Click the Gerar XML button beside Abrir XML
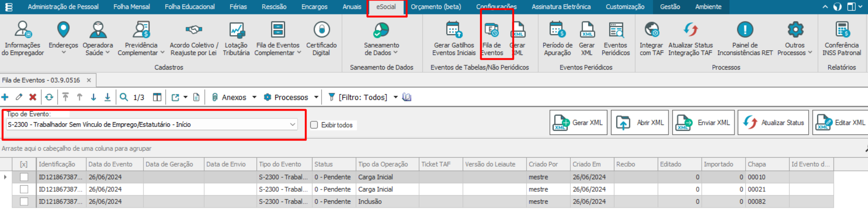This screenshot has width=868, height=217. [x=578, y=123]
